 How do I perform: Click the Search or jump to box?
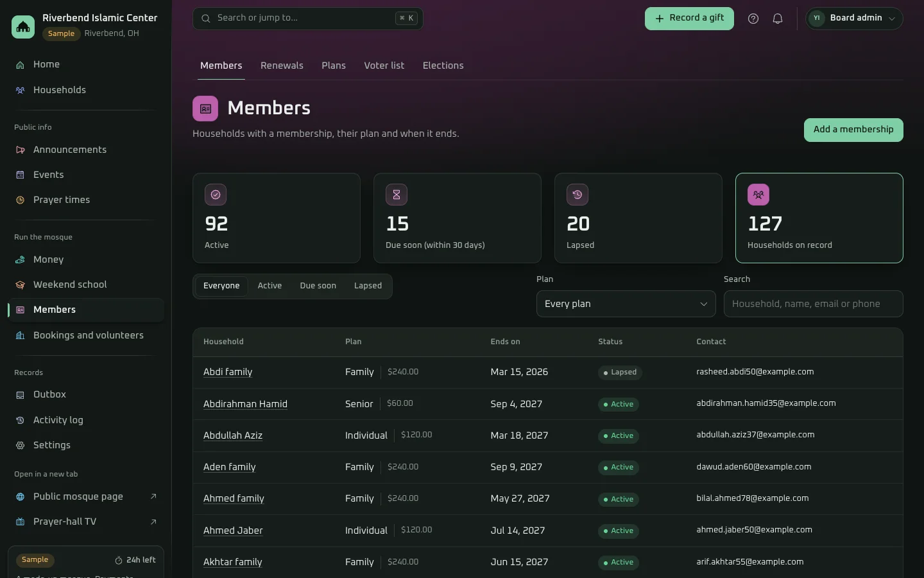[x=308, y=19]
